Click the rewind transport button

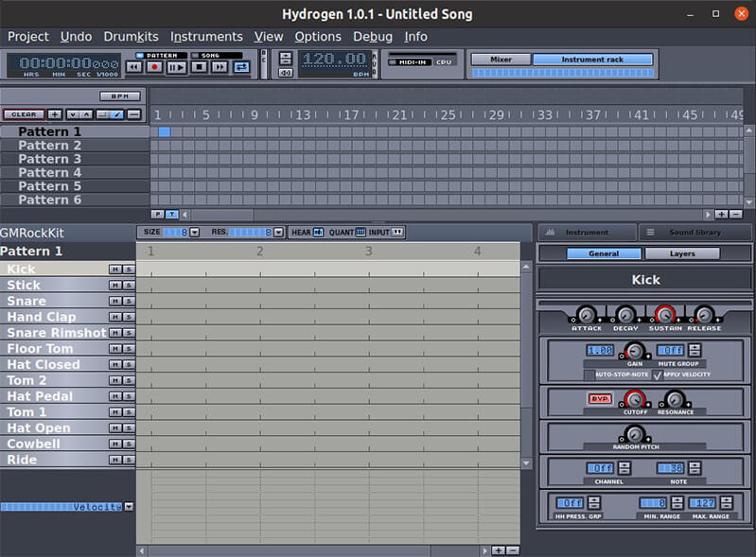133,67
